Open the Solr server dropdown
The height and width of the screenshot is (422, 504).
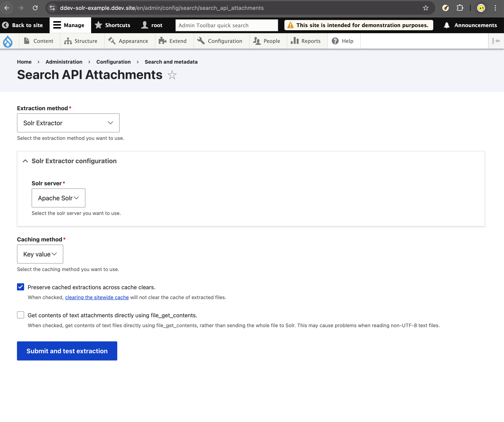tap(58, 198)
